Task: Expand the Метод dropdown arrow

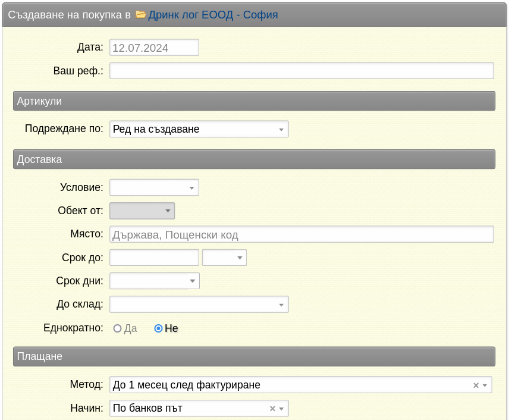Action: coord(485,385)
